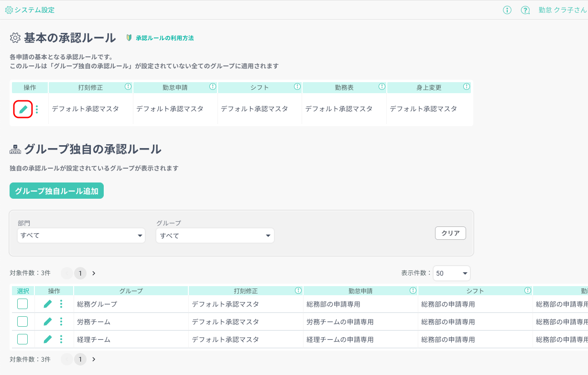Click the 選択 column header
588x375 pixels.
[x=23, y=291]
